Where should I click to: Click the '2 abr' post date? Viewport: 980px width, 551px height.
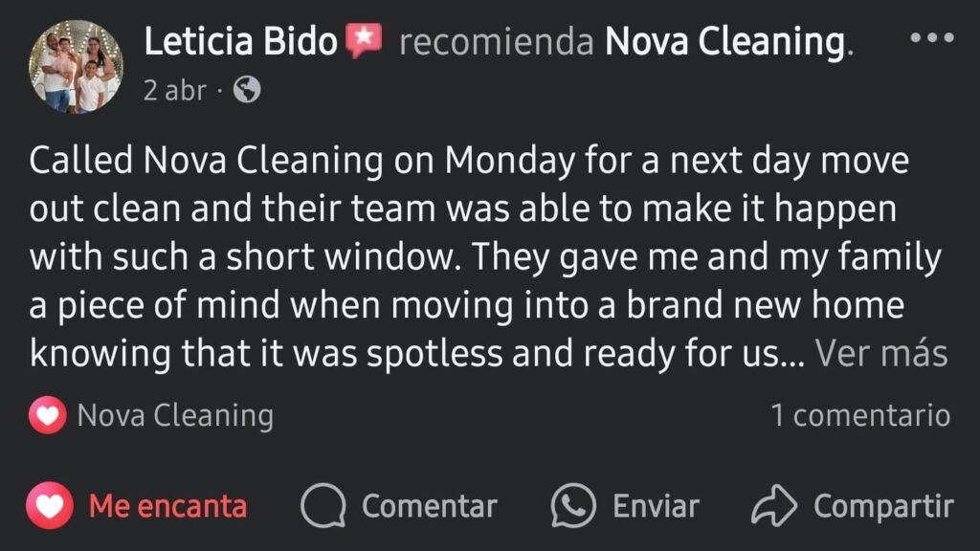(175, 91)
